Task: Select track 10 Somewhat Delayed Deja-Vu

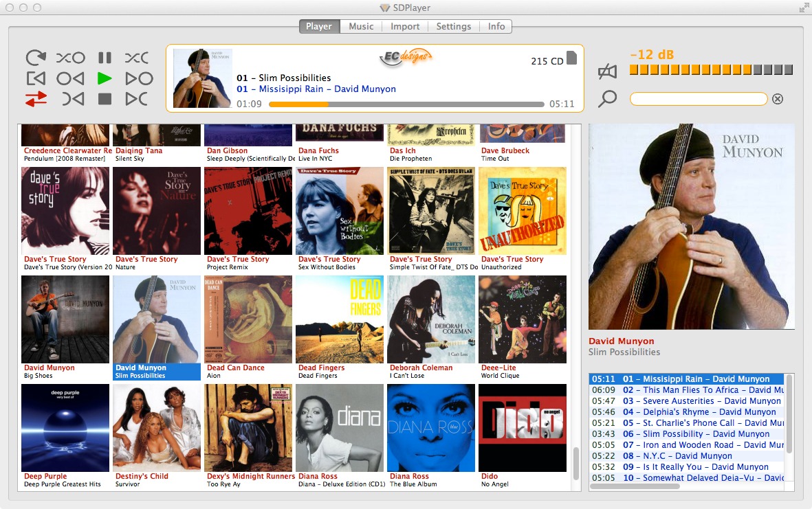Action: [x=687, y=478]
